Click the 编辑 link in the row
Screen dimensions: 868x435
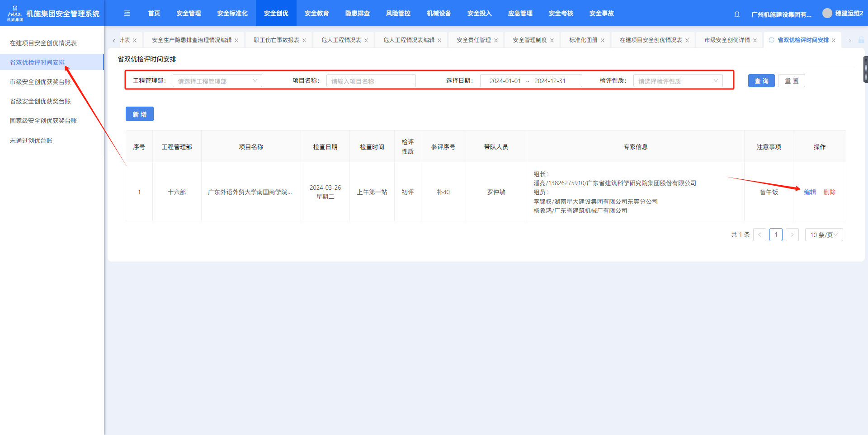pyautogui.click(x=810, y=192)
